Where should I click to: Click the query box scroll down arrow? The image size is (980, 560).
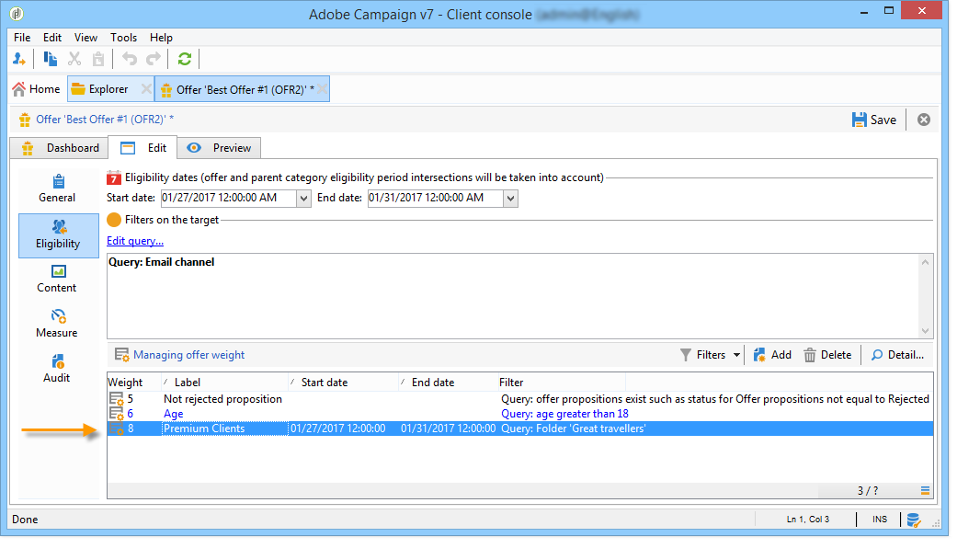click(x=926, y=331)
